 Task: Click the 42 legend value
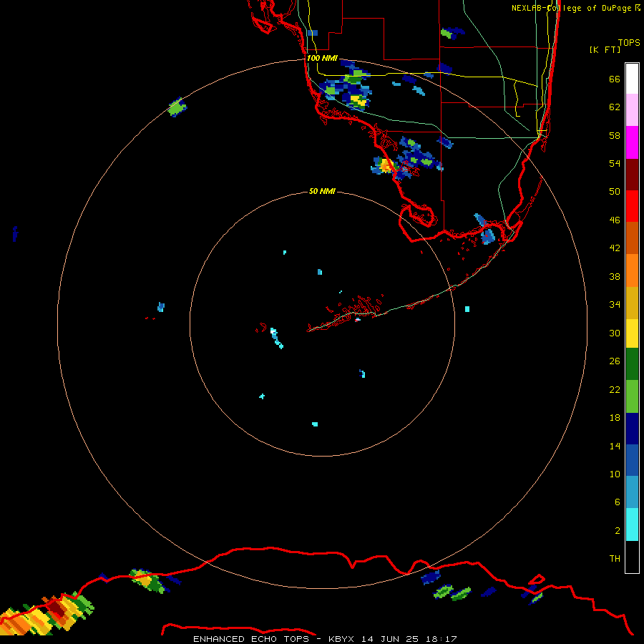pos(615,248)
